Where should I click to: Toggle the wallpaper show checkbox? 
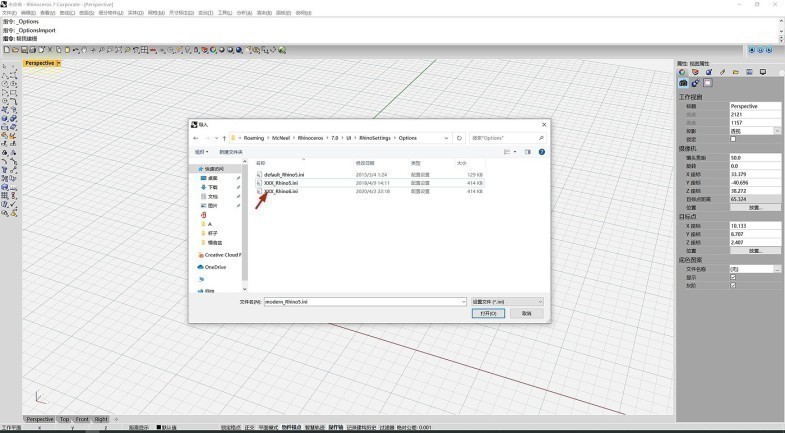tap(733, 277)
